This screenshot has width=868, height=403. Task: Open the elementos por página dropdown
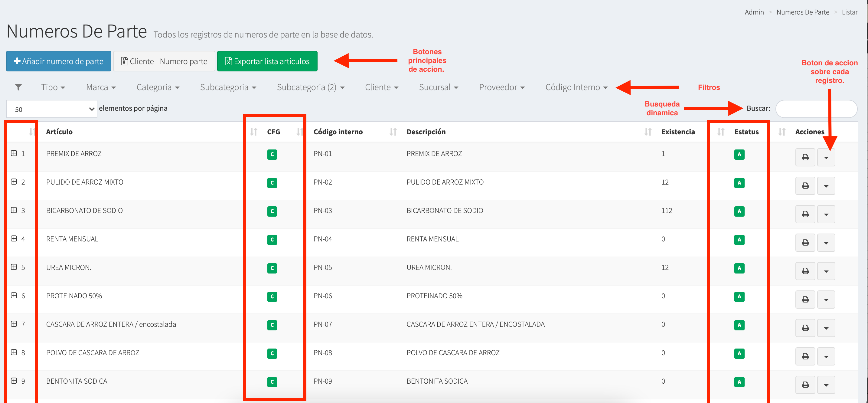click(x=51, y=109)
